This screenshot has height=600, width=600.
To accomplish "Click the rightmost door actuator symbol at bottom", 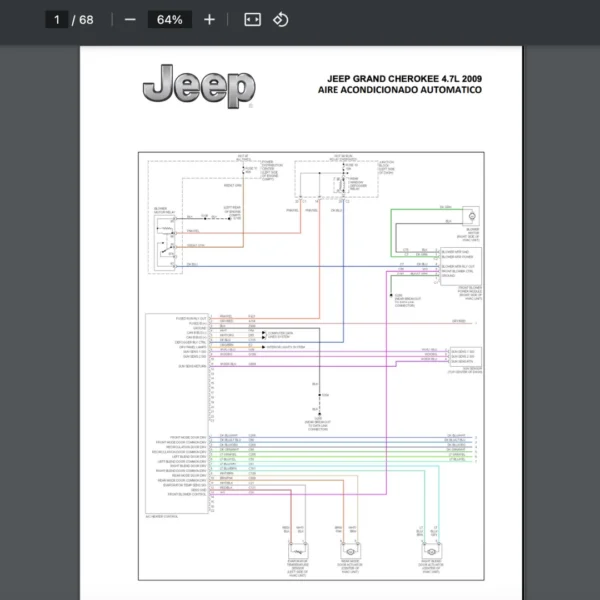I will (430, 552).
